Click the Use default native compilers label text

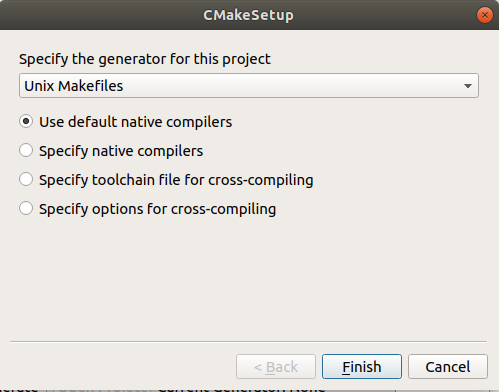(x=135, y=122)
